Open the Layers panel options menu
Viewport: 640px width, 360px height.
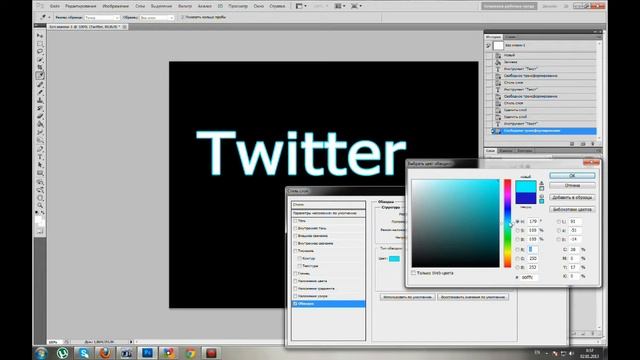[x=599, y=151]
